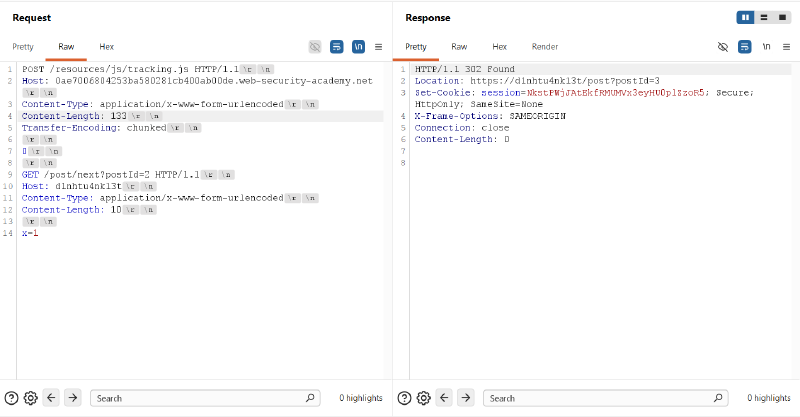Focus the Request search field
Image resolution: width=800 pixels, height=417 pixels.
click(205, 398)
